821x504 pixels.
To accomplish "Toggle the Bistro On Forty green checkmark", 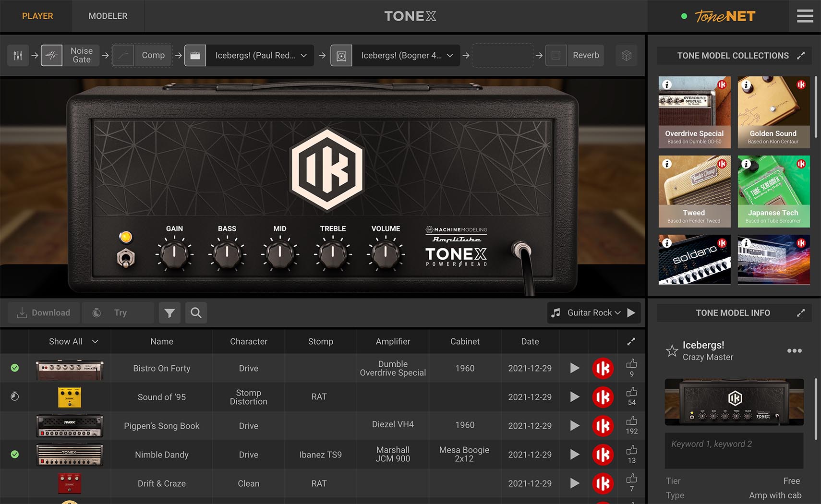I will 15,368.
